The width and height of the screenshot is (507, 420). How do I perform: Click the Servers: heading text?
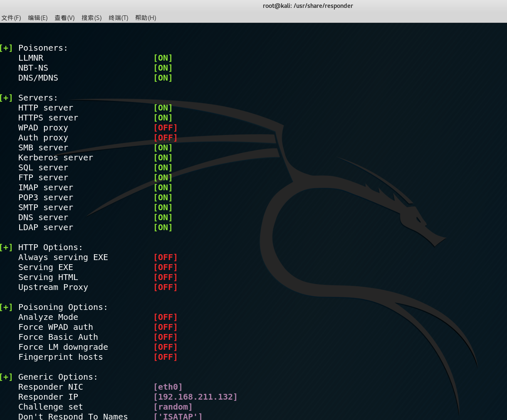[38, 98]
